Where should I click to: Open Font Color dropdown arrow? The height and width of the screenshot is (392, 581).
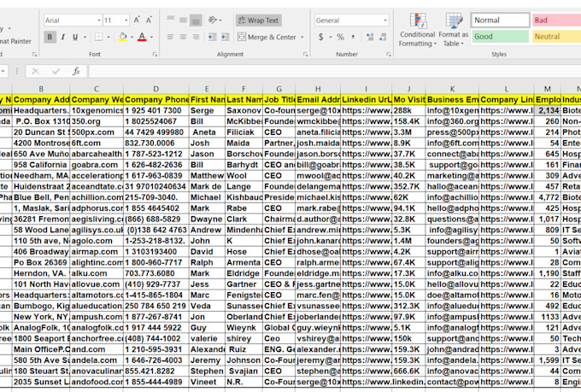click(151, 37)
